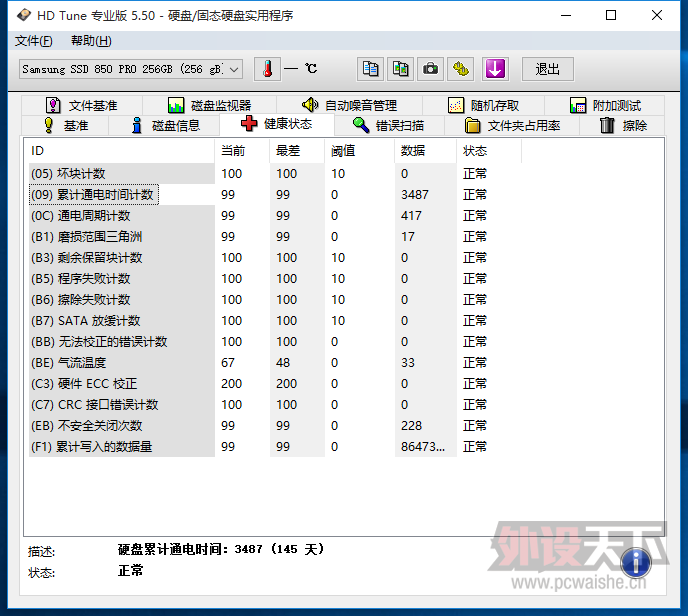688x616 pixels.
Task: Click the current value 200 for 硬件 ECC
Action: point(231,384)
